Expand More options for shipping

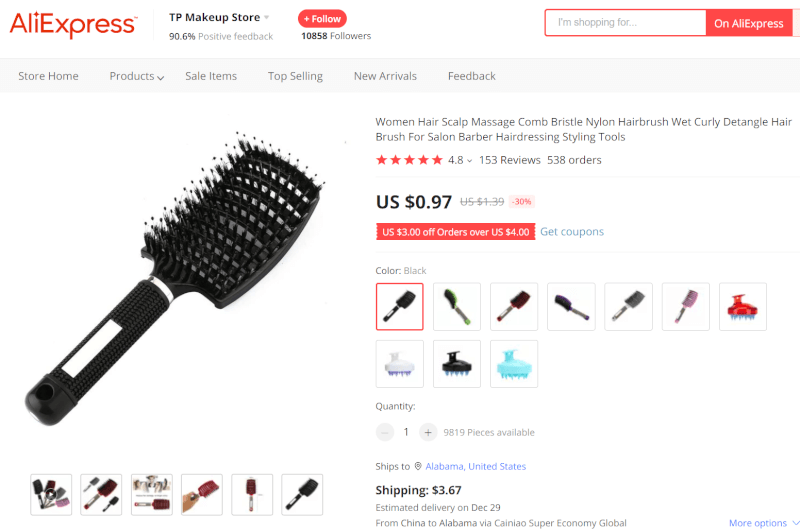(x=764, y=523)
